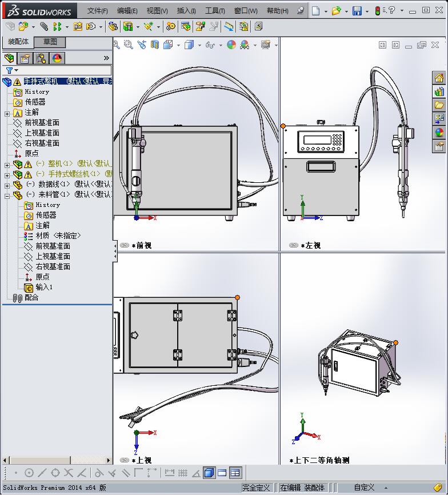Click the 自定义 units status bar button
The image size is (448, 495).
(x=364, y=488)
